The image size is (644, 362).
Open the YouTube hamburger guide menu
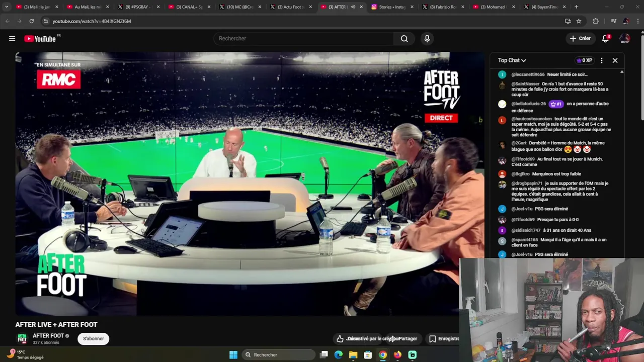pos(12,39)
